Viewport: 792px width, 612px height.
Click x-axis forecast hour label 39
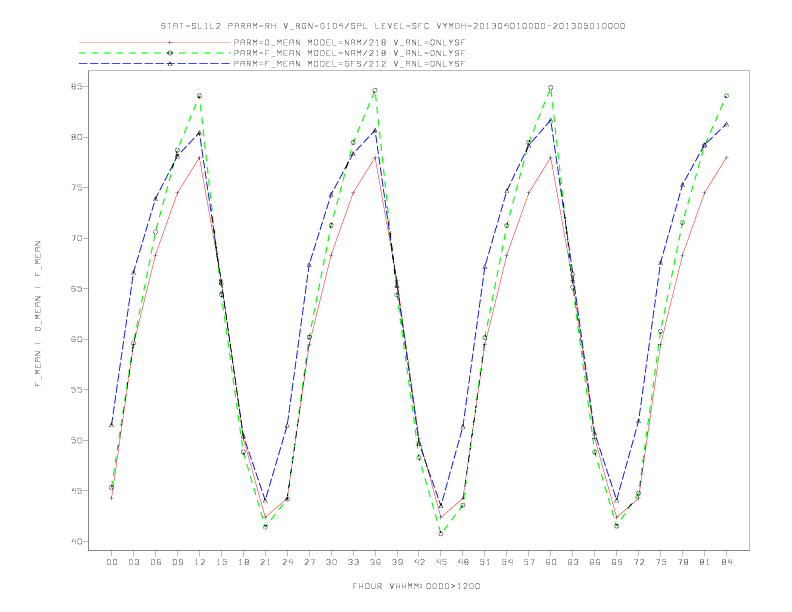[397, 562]
